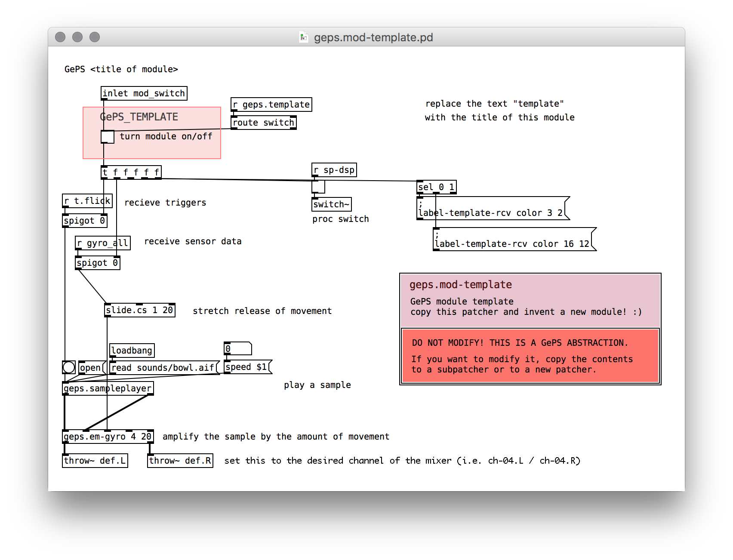
Task: Click the GePS <title of module> comment
Action: 121,69
